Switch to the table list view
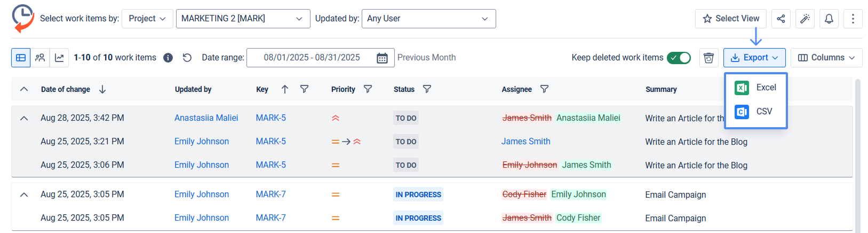Screen dimensions: 868x233 click(x=21, y=58)
